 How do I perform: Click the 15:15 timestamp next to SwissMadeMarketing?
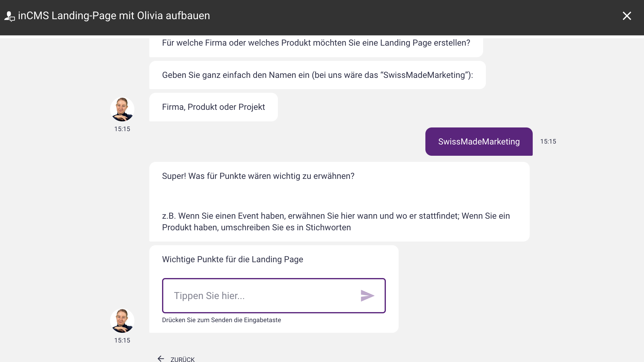click(548, 141)
